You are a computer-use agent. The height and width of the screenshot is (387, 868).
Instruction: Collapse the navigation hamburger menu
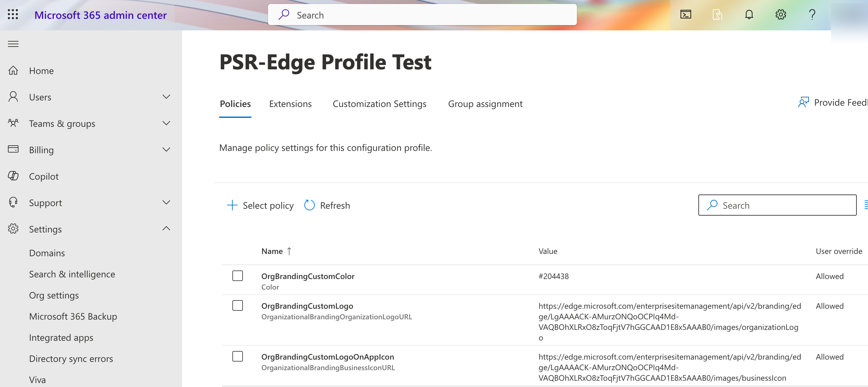[13, 44]
